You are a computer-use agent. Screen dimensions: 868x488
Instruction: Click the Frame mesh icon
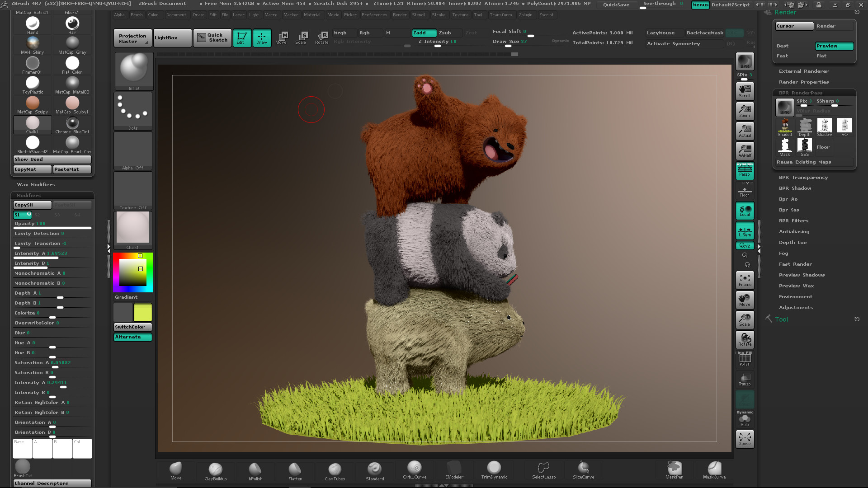pos(745,280)
